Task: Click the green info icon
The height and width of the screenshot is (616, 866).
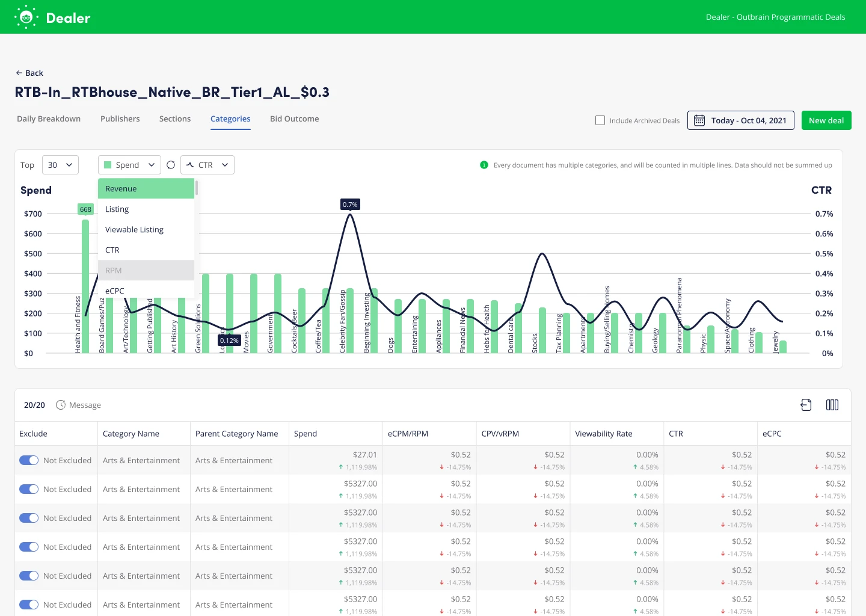Action: (484, 165)
